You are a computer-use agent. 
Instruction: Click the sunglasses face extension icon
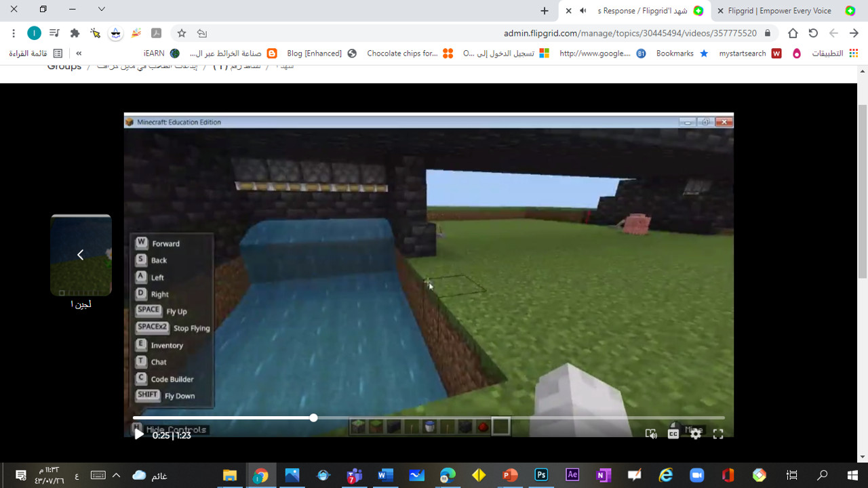coord(116,33)
